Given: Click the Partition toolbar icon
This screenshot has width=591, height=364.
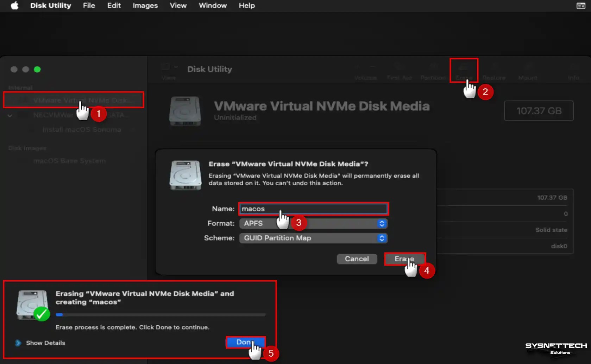Looking at the screenshot, I should (x=433, y=71).
